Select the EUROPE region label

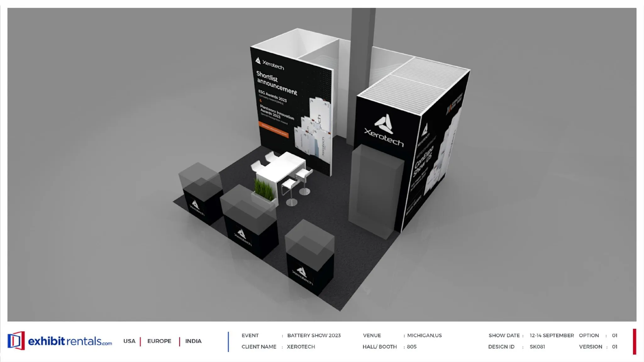point(159,341)
